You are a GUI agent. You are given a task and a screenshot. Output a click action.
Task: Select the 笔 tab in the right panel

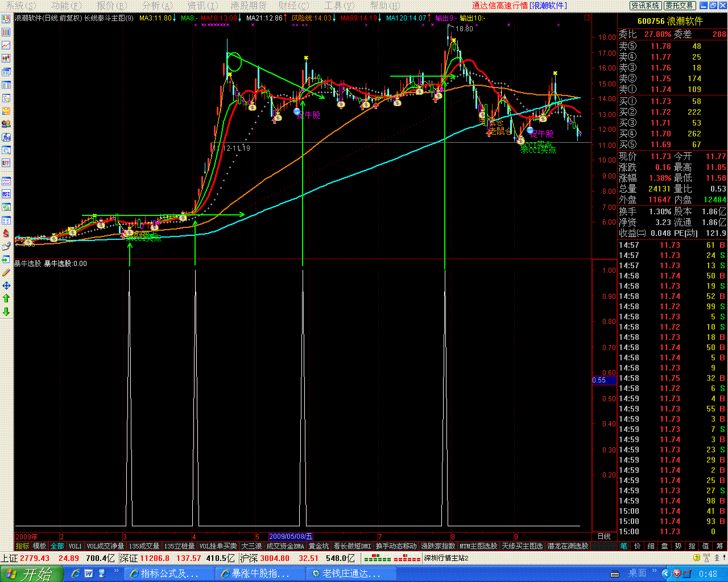[x=624, y=546]
